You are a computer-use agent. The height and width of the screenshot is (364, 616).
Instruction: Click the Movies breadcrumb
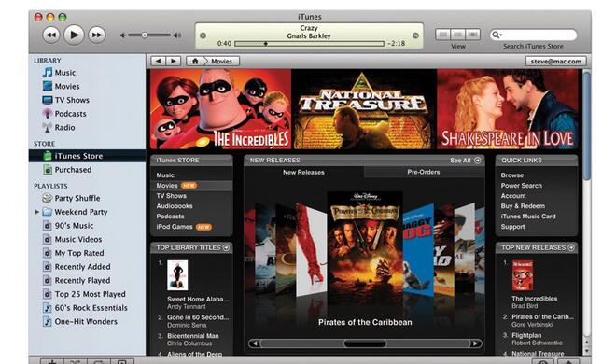(221, 62)
